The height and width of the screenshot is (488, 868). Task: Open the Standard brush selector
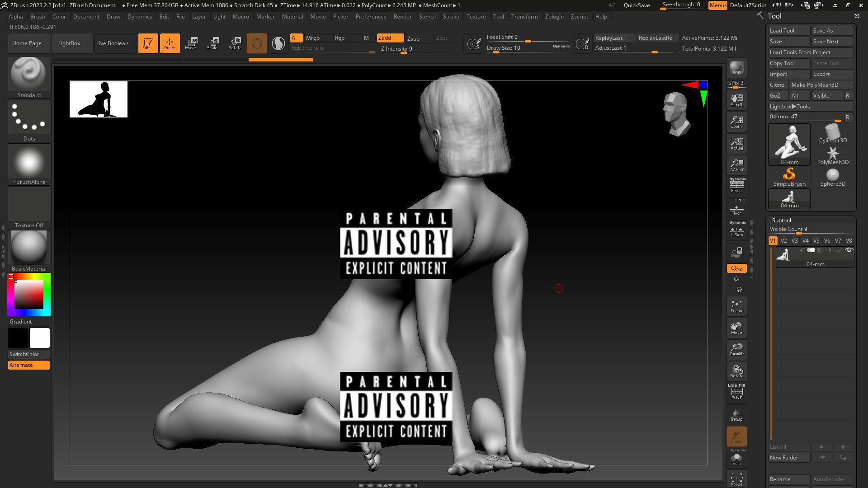(29, 77)
